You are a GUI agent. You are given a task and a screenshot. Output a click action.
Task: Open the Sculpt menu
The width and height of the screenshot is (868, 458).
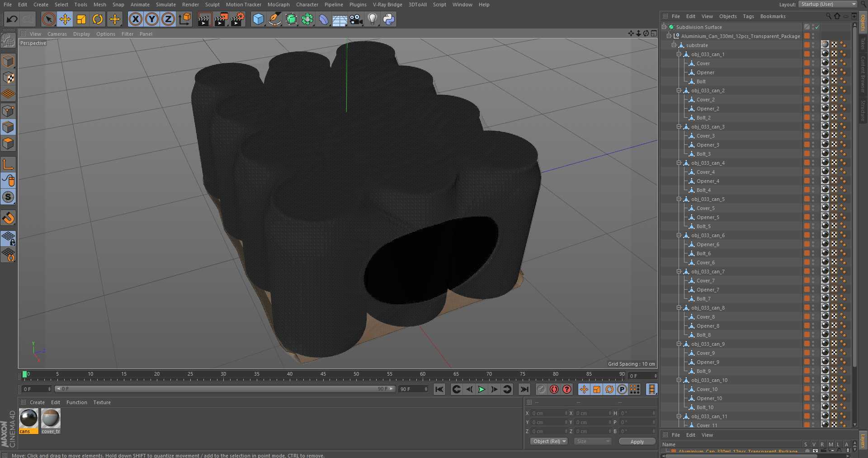point(212,5)
